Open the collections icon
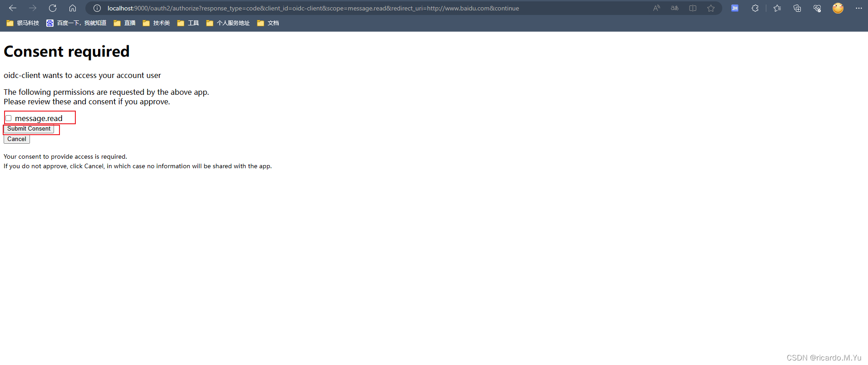 pos(797,8)
